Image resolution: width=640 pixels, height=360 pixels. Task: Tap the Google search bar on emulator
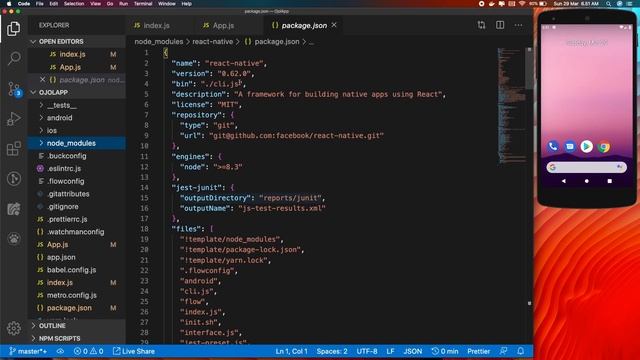[587, 167]
